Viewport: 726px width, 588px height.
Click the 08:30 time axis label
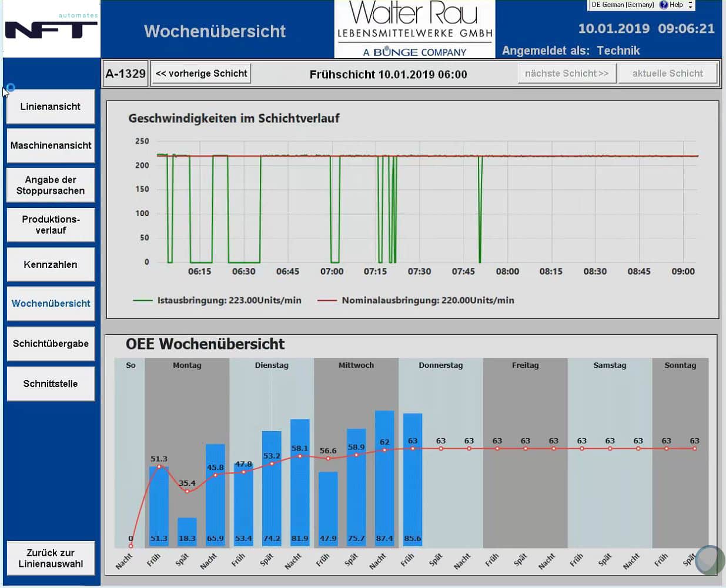[595, 271]
